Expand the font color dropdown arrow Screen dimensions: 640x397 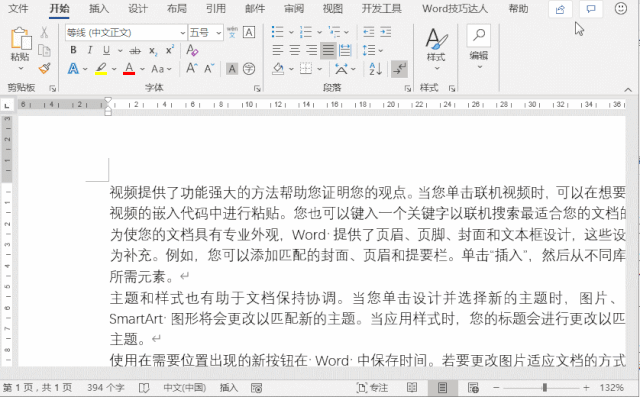pos(142,69)
